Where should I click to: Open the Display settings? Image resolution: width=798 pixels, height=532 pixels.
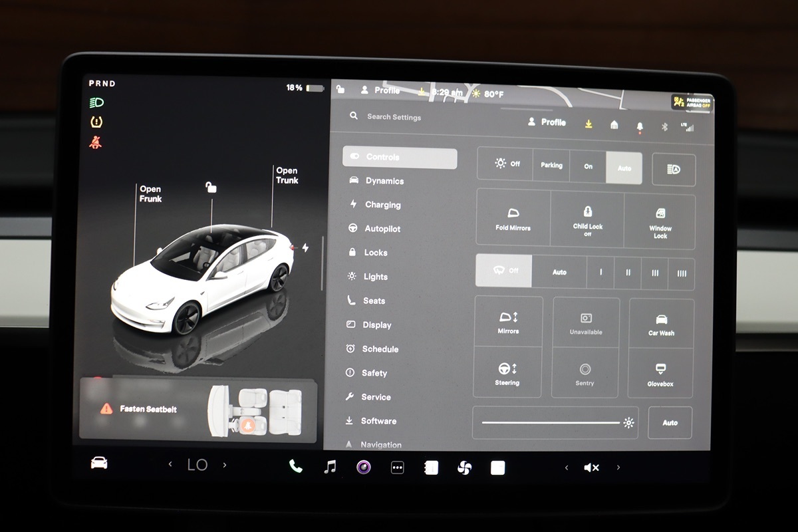click(369, 325)
